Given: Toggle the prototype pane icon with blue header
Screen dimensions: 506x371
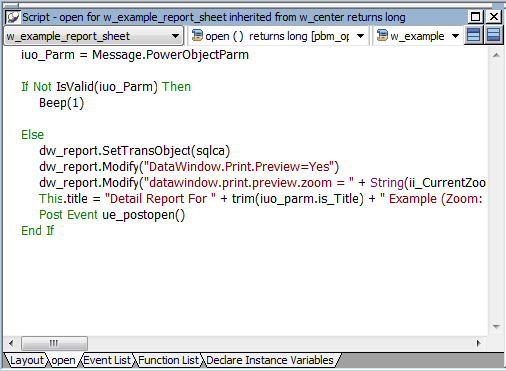Looking at the screenshot, I should [473, 35].
